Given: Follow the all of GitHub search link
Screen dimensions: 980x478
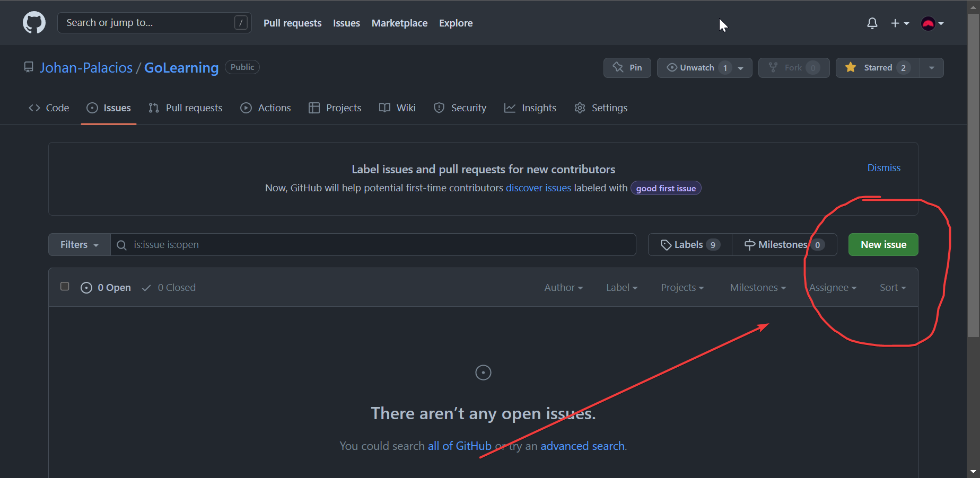Looking at the screenshot, I should point(460,446).
